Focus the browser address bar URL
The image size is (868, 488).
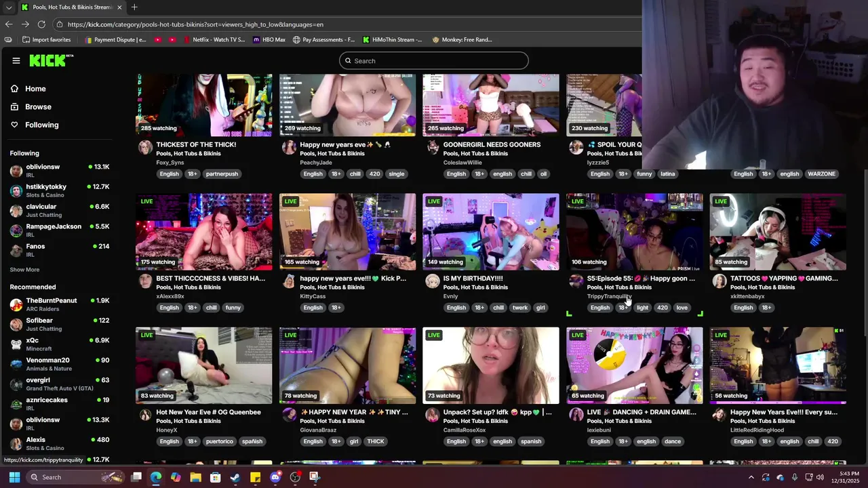coord(195,24)
